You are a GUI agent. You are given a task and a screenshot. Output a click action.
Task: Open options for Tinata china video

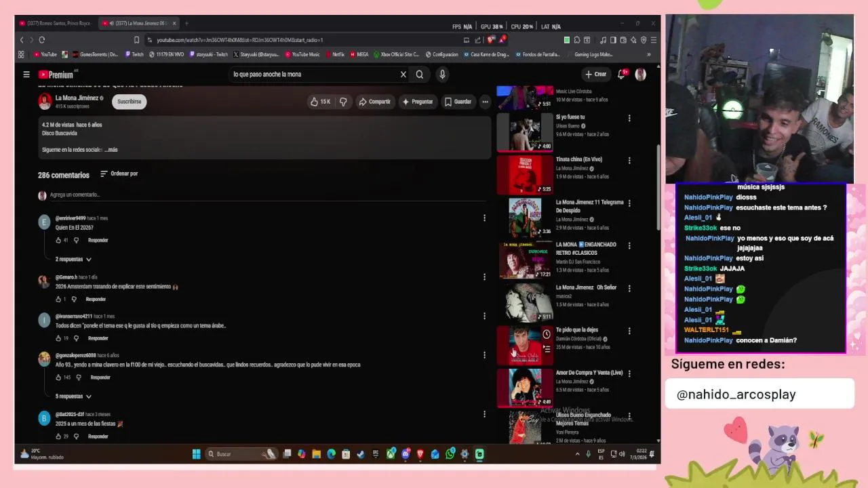point(629,161)
